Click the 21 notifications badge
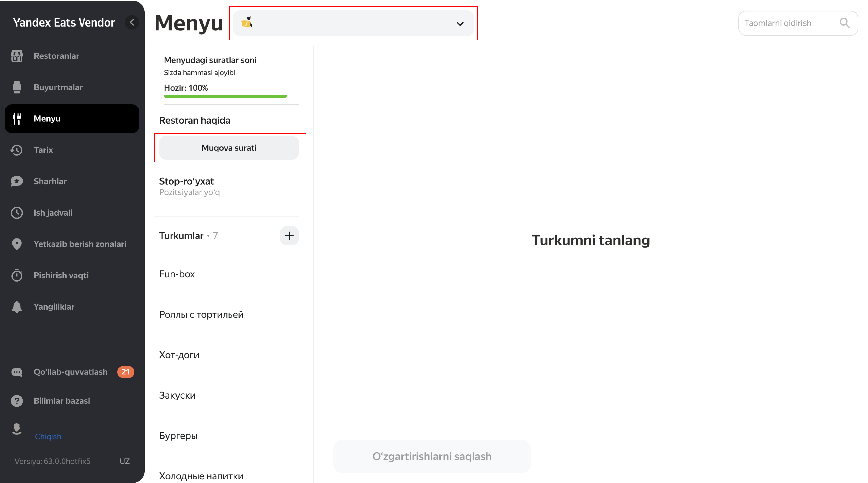868x483 pixels. coord(126,372)
